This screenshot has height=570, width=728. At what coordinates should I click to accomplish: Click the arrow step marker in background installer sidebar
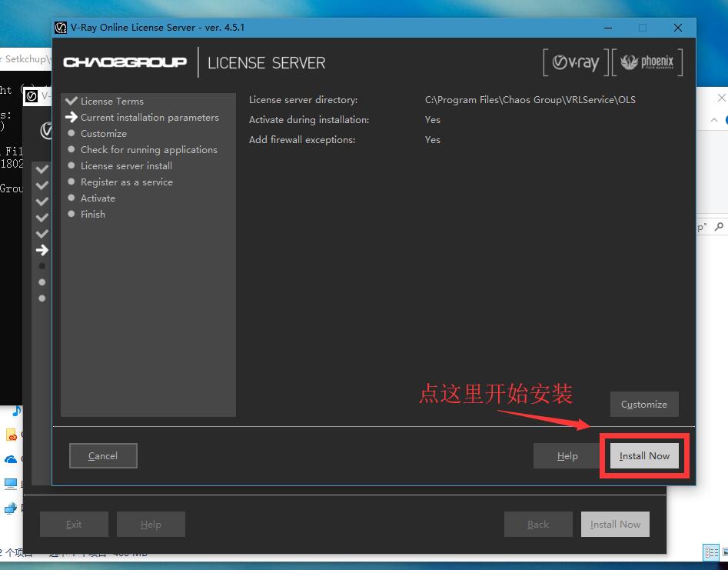42,250
